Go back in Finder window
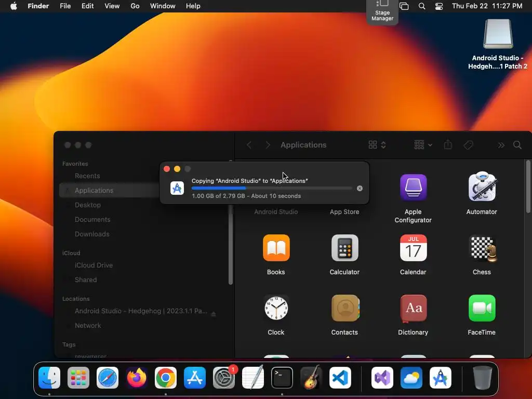Screen dimensions: 532x399 (x=249, y=145)
